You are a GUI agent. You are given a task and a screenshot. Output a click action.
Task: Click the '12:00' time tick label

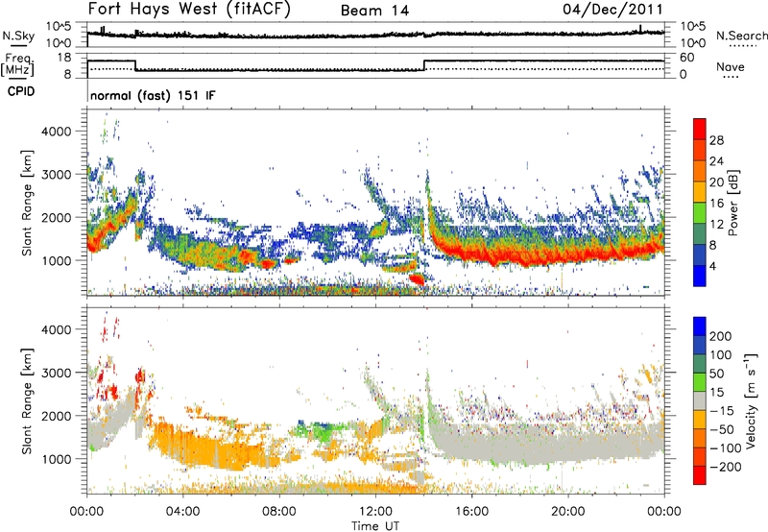pos(375,512)
